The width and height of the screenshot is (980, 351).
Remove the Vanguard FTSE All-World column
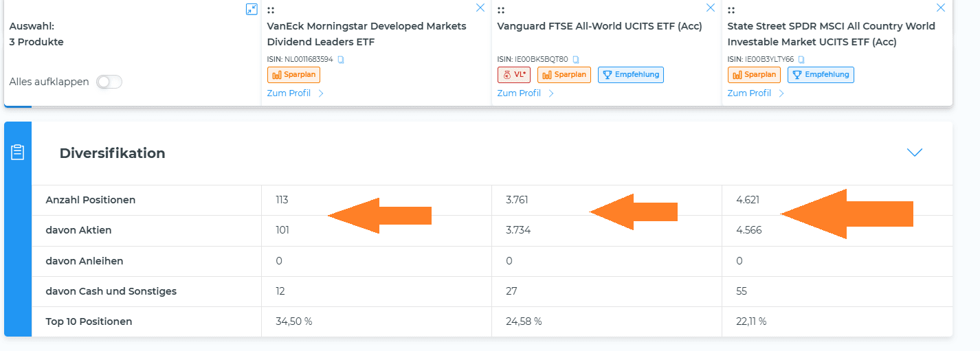711,8
